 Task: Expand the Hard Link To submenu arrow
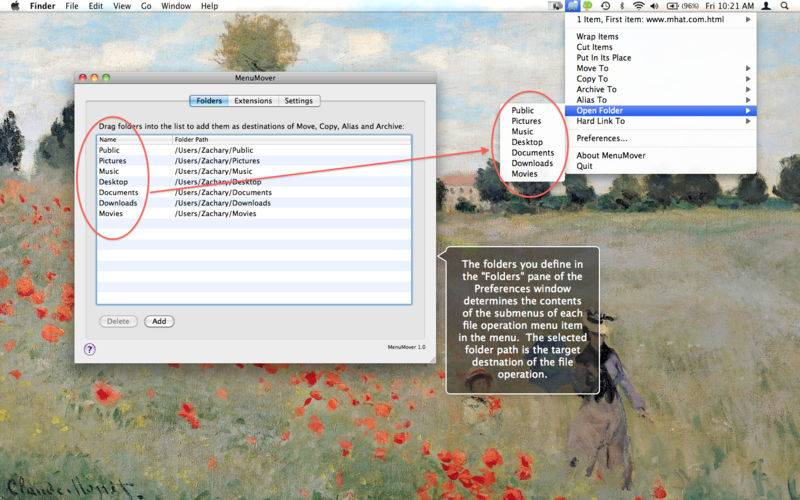pos(748,121)
